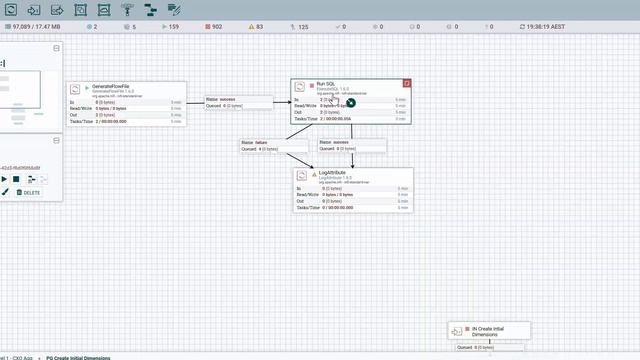Image resolution: width=640 pixels, height=360 pixels.
Task: Select the GenerateFlowFile processor
Action: click(127, 104)
